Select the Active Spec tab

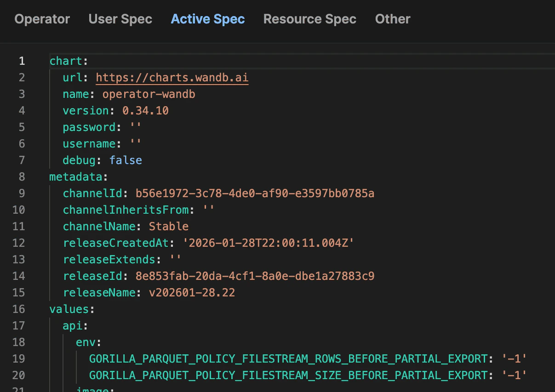tap(208, 19)
